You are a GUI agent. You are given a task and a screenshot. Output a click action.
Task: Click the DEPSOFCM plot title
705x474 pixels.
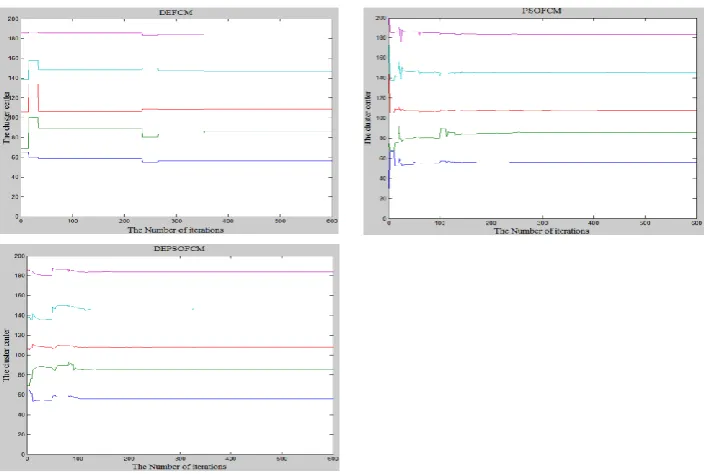point(179,248)
